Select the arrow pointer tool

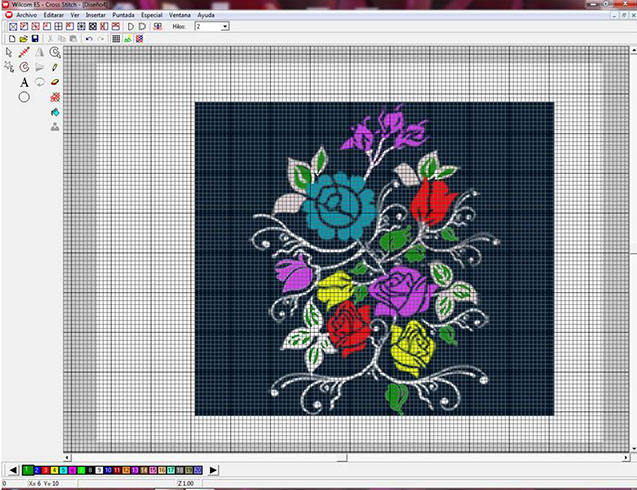click(9, 52)
